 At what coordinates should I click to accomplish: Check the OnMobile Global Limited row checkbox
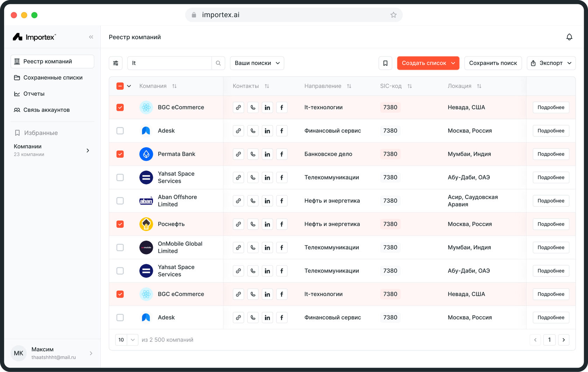point(120,247)
